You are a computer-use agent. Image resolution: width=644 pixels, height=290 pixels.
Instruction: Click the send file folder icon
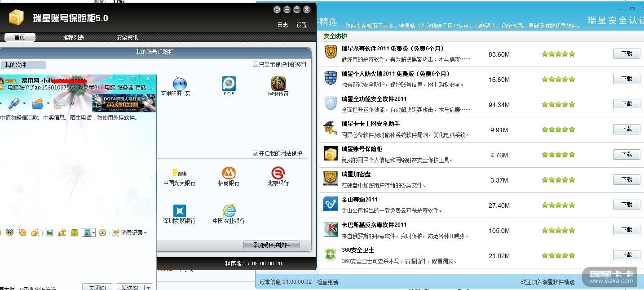[x=38, y=103]
